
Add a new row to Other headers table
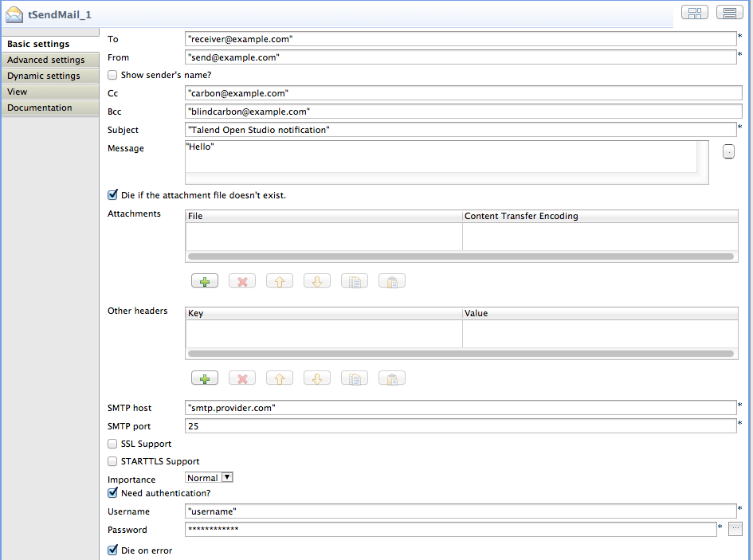(x=205, y=378)
